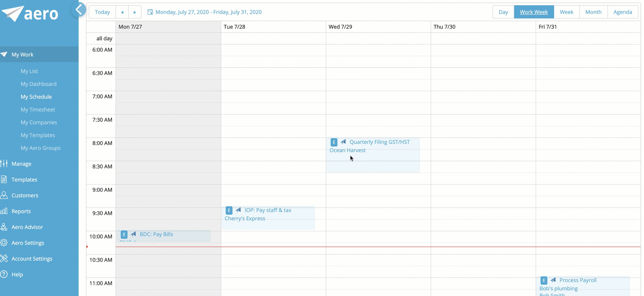Select the Work Week view
The width and height of the screenshot is (644, 296).
pos(534,12)
